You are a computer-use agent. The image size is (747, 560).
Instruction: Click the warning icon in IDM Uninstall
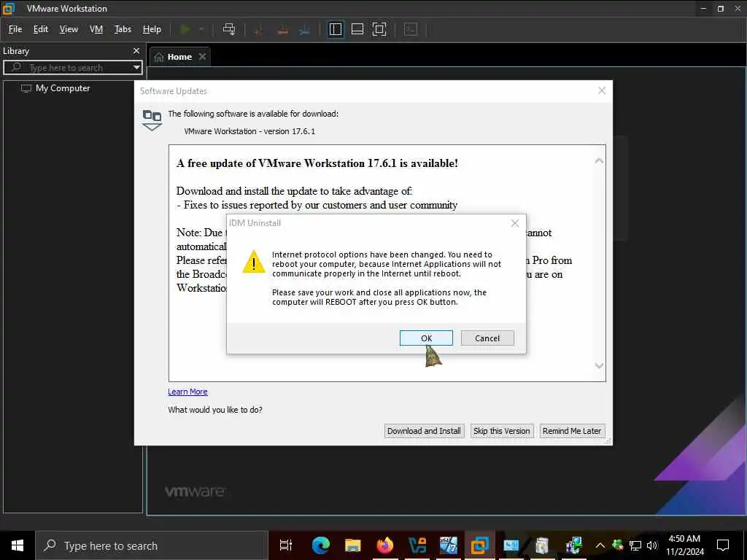point(253,262)
